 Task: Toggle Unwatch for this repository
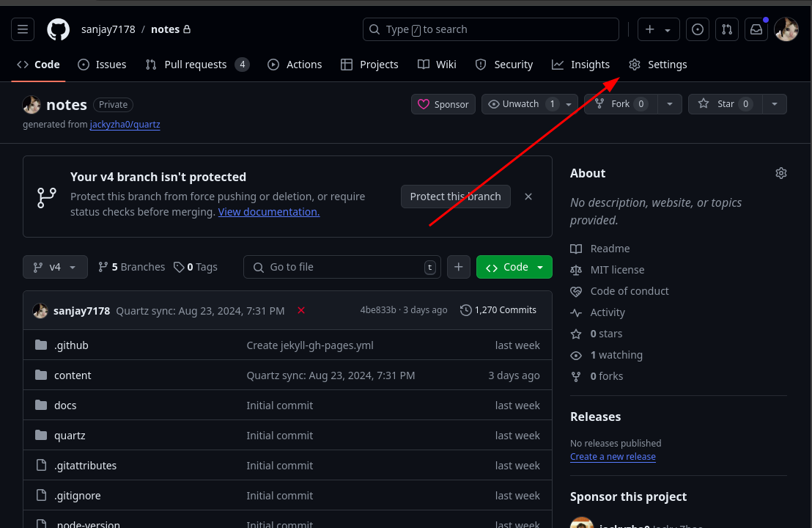coord(521,104)
